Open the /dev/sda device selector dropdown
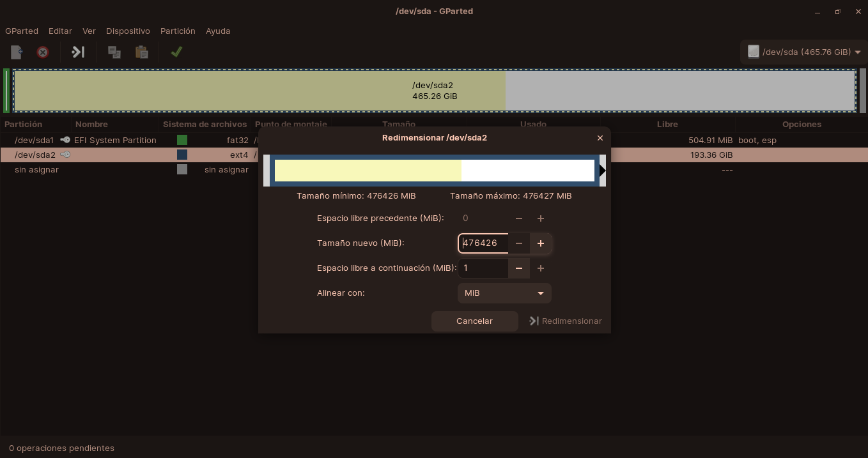This screenshot has width=868, height=458. point(804,52)
